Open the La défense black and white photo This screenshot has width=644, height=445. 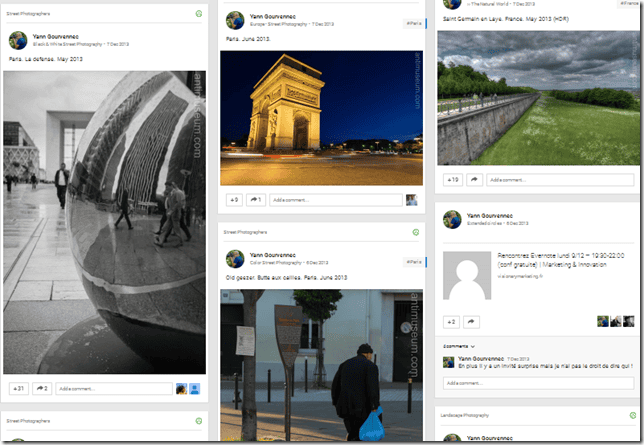coord(105,222)
